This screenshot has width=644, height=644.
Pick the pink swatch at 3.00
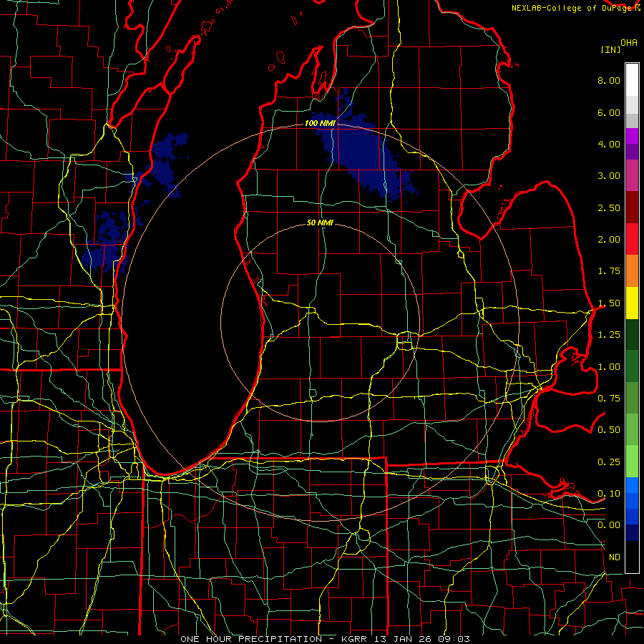pyautogui.click(x=632, y=175)
